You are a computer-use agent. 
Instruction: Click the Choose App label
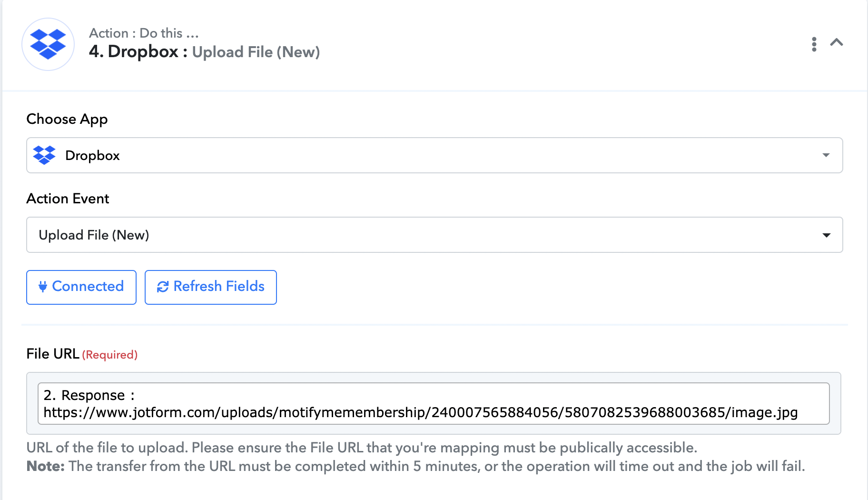coord(67,119)
